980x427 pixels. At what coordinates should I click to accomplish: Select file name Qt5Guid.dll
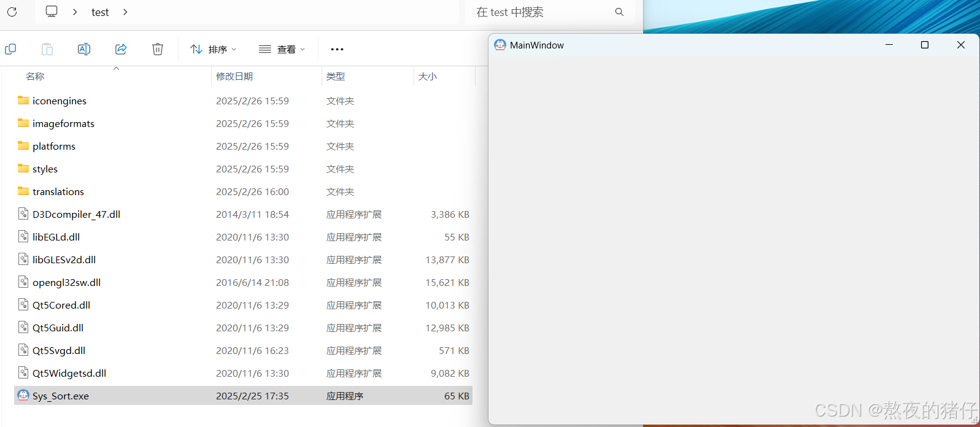[x=58, y=328]
